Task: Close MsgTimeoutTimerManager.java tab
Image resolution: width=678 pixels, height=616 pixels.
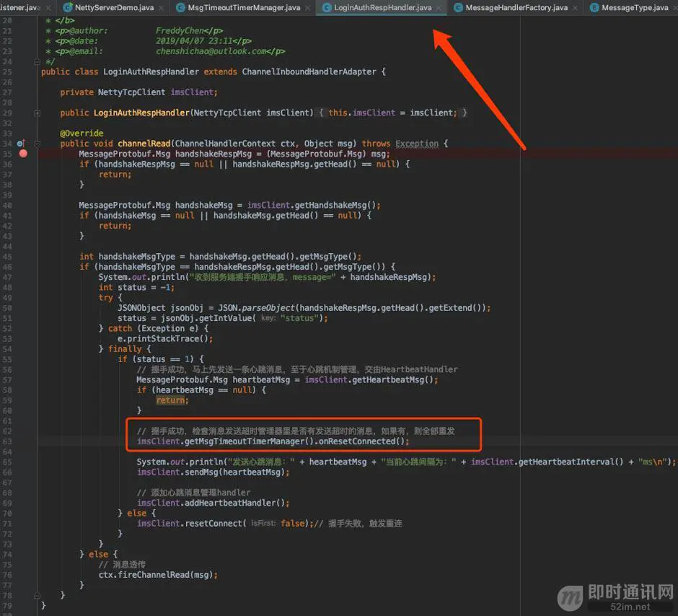Action: [307, 8]
